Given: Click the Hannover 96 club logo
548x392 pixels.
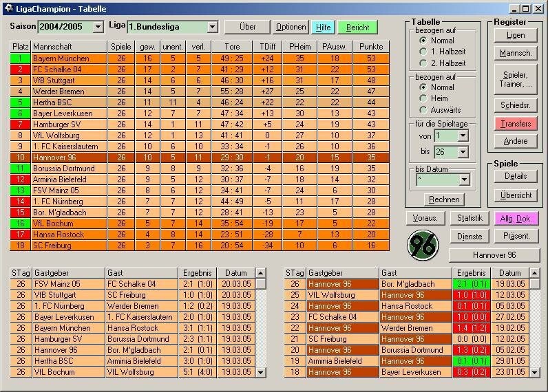Looking at the screenshot, I should 423,245.
